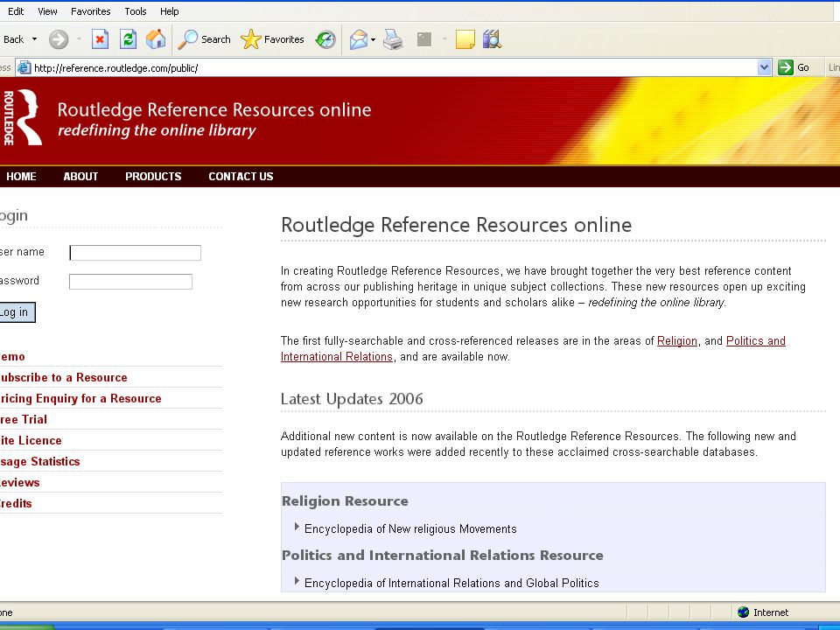
Task: Click Encyclopedia of International Relations and Global Politics
Action: (x=451, y=584)
